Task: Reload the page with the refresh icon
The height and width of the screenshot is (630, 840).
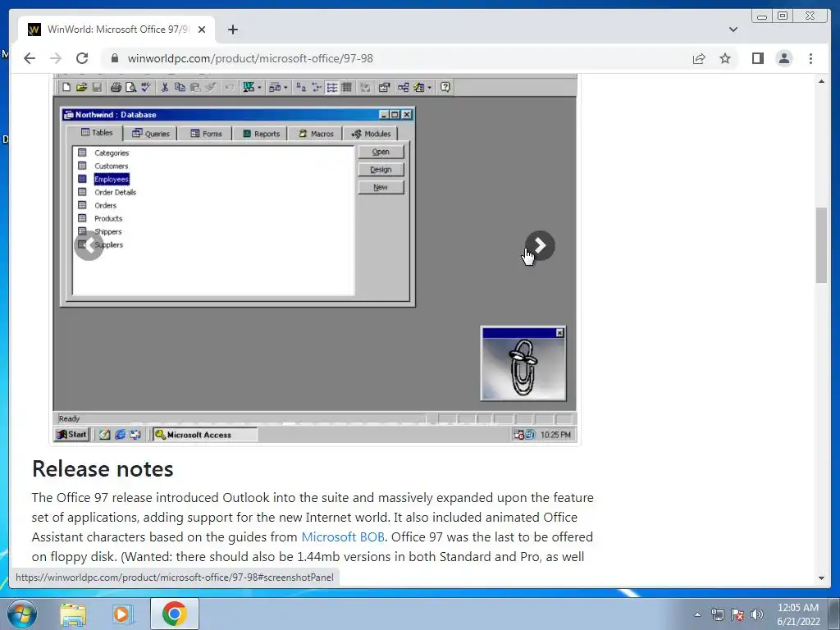Action: 82,58
